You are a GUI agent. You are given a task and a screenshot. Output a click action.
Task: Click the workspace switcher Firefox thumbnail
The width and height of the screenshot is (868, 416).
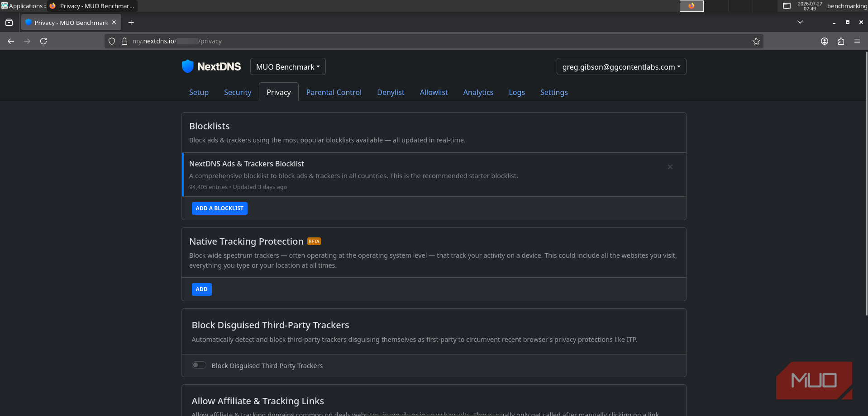point(692,6)
